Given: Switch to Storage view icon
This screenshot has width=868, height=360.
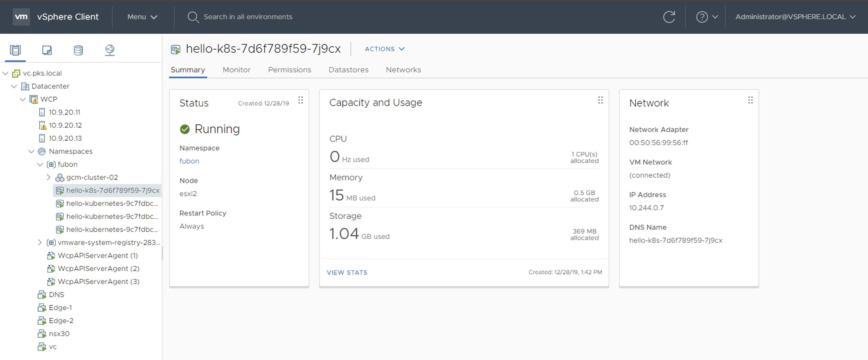Looking at the screenshot, I should 78,50.
